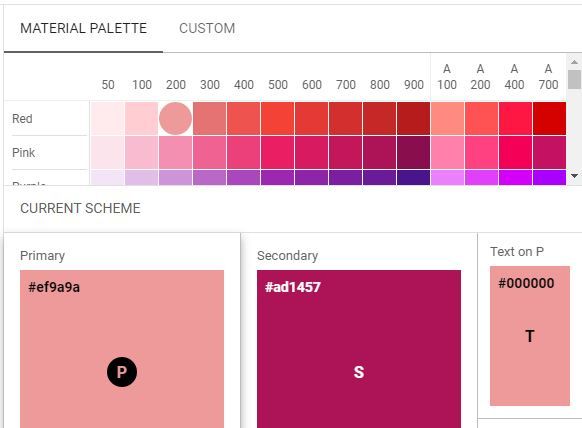Click the A 400 column header
Screen dimensions: 582x428
514,76
